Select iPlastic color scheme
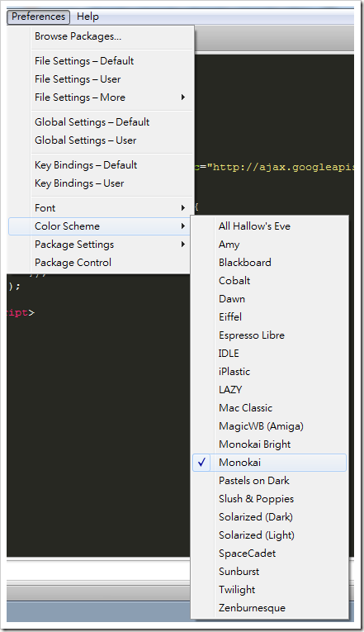This screenshot has height=632, width=364. pos(269,372)
